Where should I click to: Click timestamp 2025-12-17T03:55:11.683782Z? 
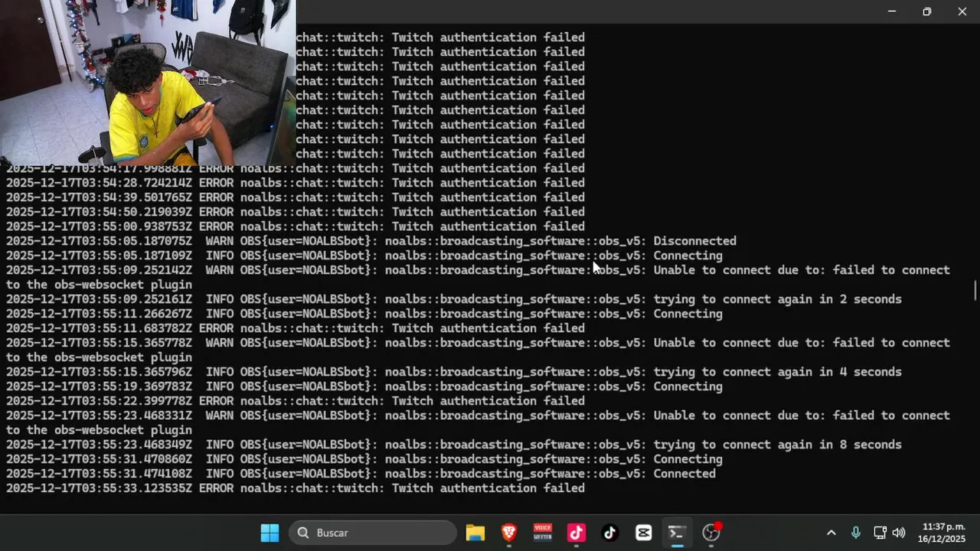point(100,328)
